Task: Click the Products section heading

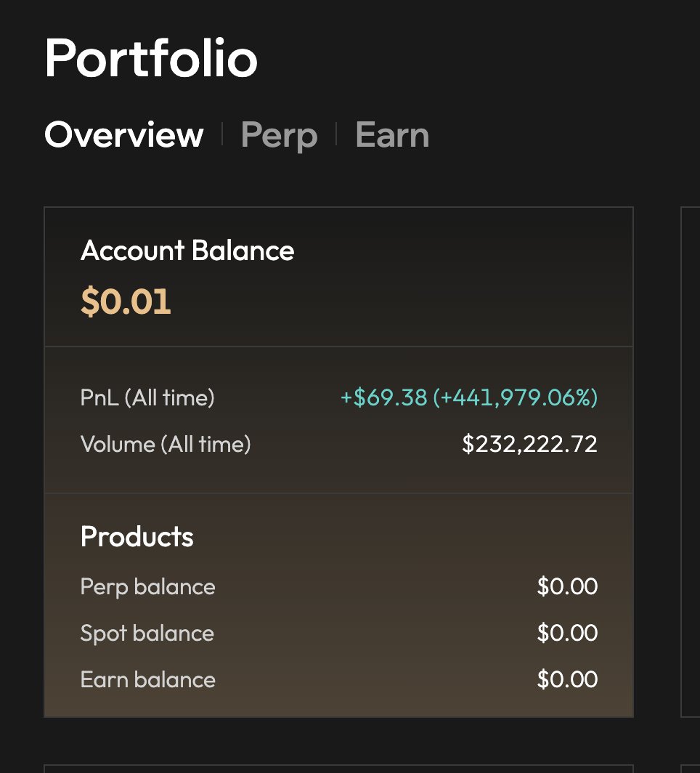Action: click(137, 537)
